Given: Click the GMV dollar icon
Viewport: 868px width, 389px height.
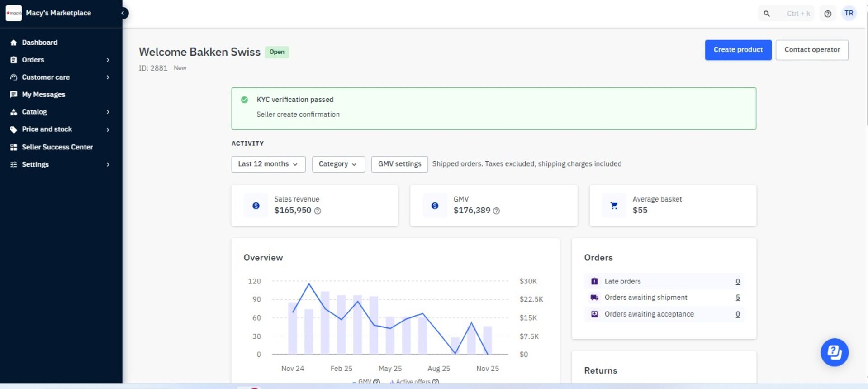Looking at the screenshot, I should (435, 206).
